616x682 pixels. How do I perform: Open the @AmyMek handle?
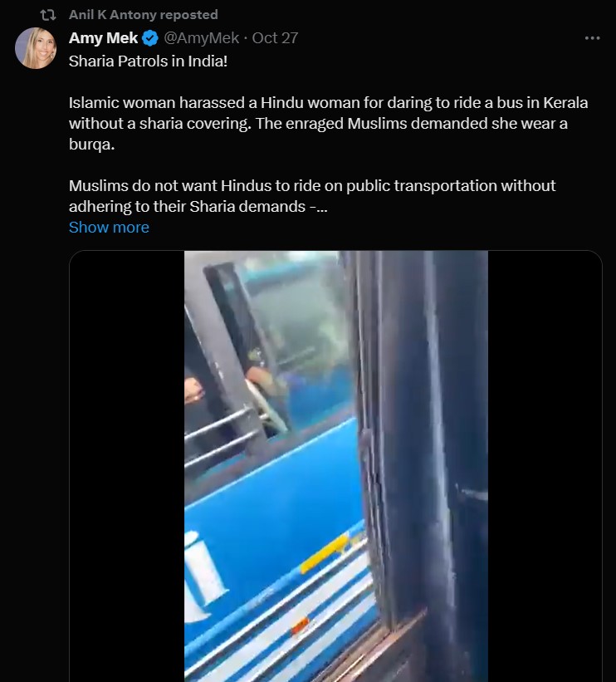click(201, 38)
